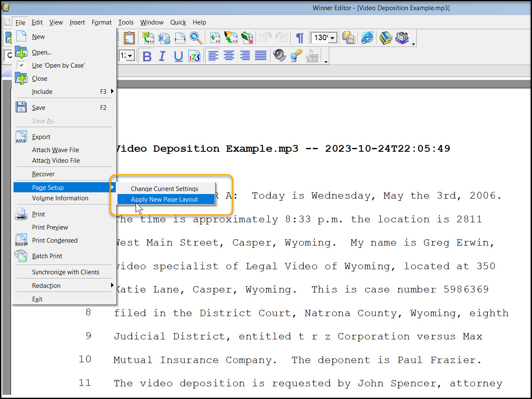Expand the Include submenu arrow

(112, 91)
